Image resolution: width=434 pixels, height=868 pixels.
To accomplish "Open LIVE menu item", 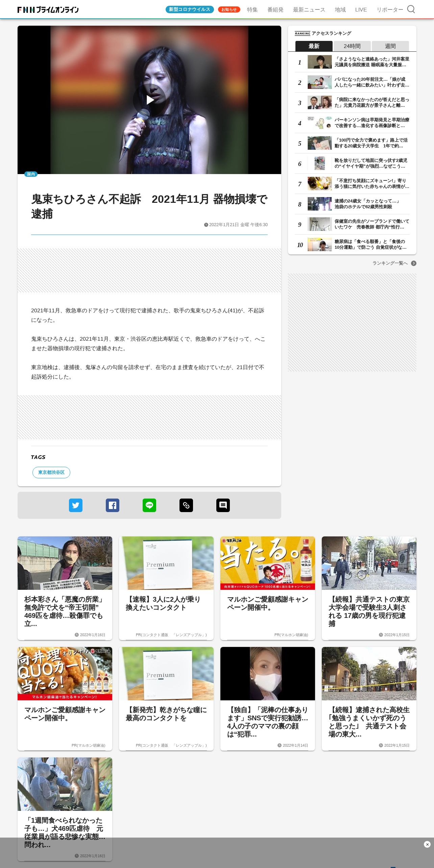I will [361, 10].
